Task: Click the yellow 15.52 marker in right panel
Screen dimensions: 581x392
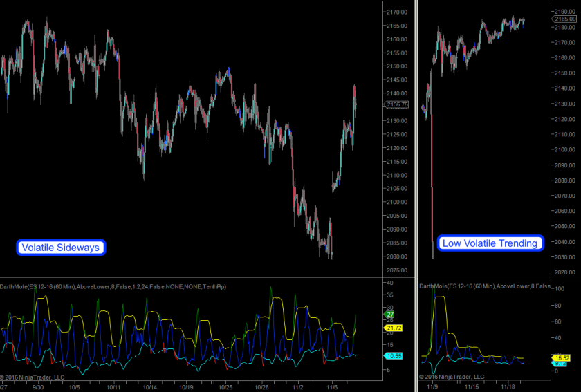Action: click(560, 357)
